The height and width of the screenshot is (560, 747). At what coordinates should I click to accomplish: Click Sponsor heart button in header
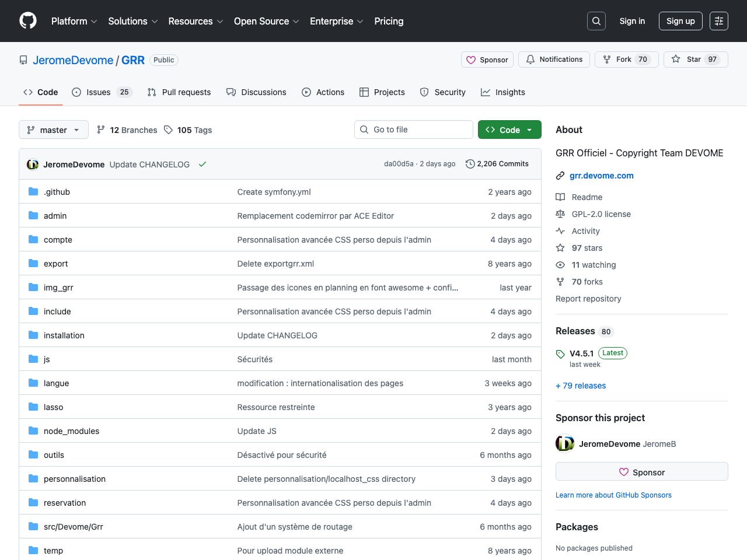click(x=487, y=60)
